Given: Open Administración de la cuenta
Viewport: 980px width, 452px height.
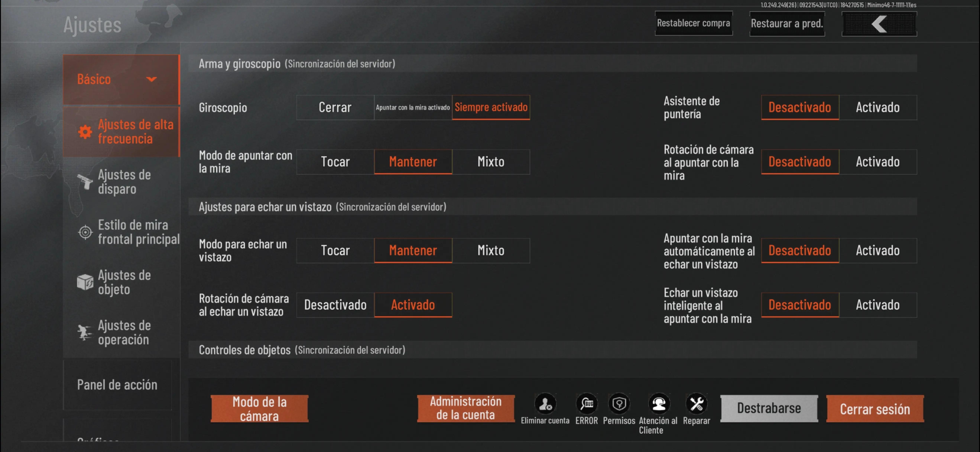Looking at the screenshot, I should point(466,408).
